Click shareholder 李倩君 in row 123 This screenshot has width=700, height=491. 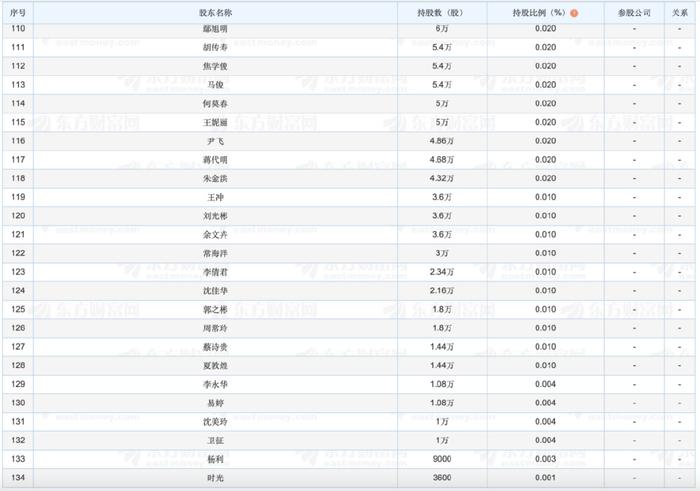coord(215,272)
